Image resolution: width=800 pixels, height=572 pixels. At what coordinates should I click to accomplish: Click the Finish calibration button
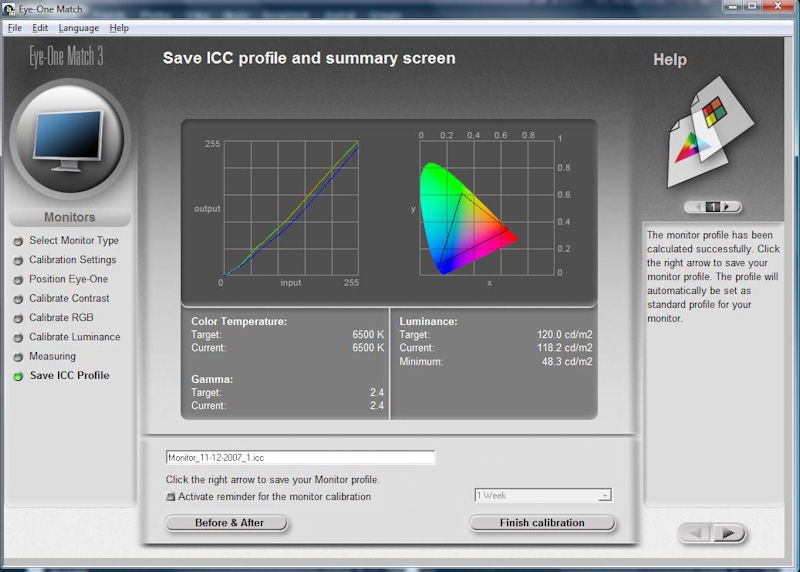[x=542, y=523]
